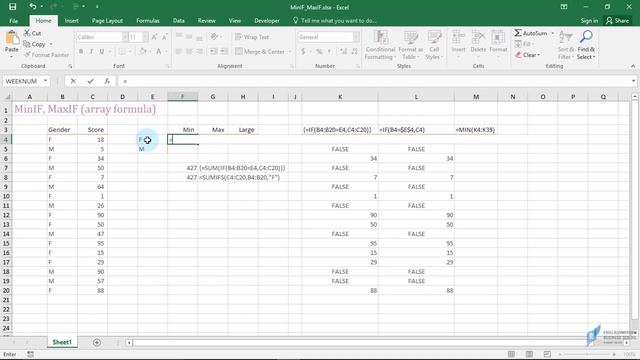Cancel the entry with the X formula-bar icon
The height and width of the screenshot is (360, 640).
[73, 81]
